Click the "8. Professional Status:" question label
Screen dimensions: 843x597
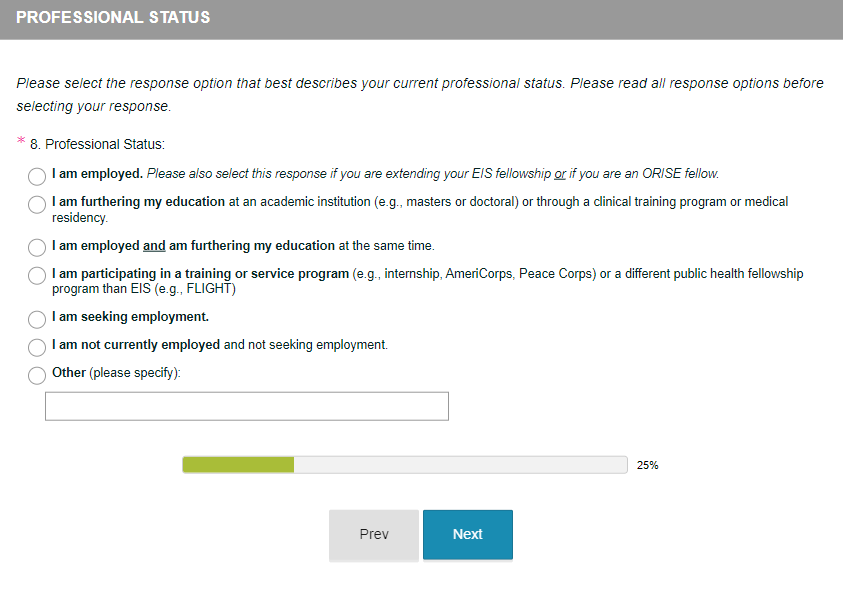97,145
